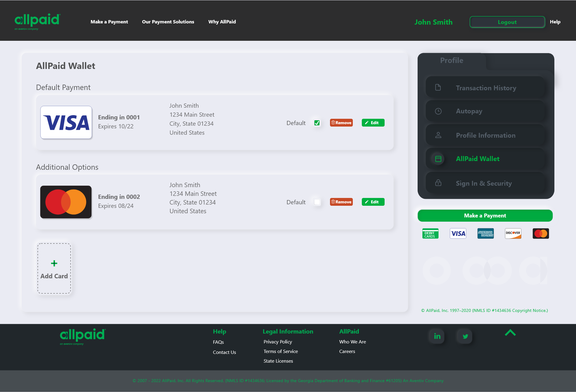Viewport: 576px width, 392px height.
Task: Click Help in the header
Action: [555, 22]
